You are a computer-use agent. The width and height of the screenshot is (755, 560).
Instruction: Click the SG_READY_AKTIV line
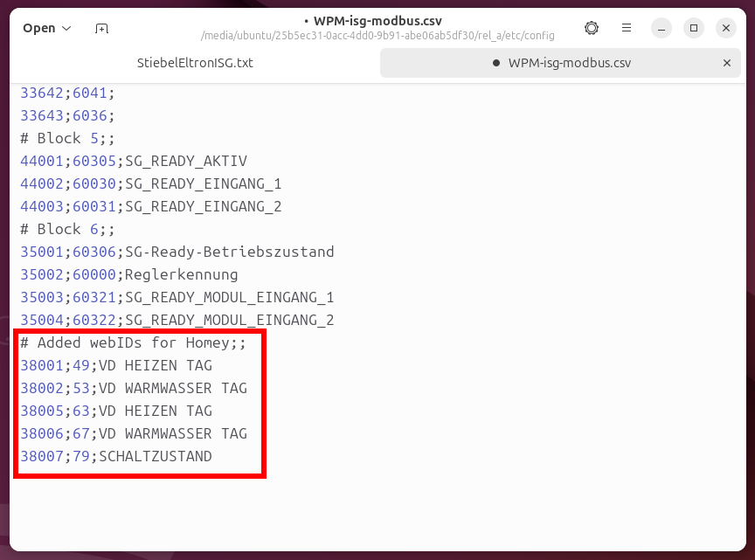[185, 161]
